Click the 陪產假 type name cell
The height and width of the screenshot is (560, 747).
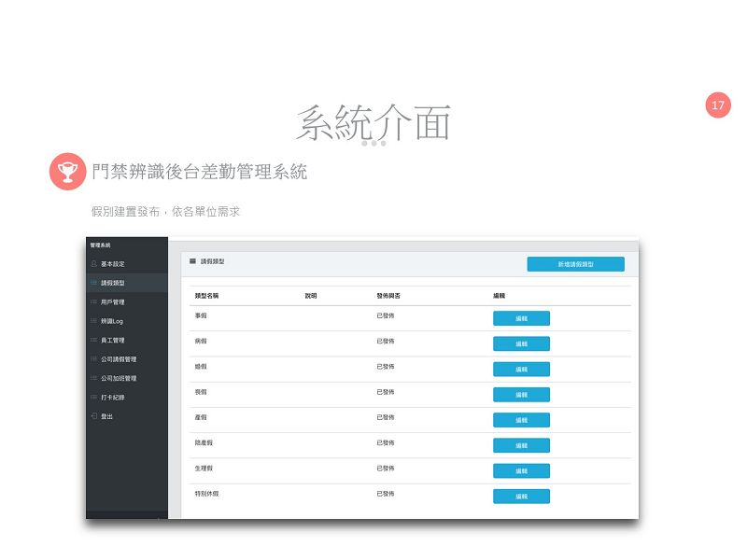click(204, 442)
